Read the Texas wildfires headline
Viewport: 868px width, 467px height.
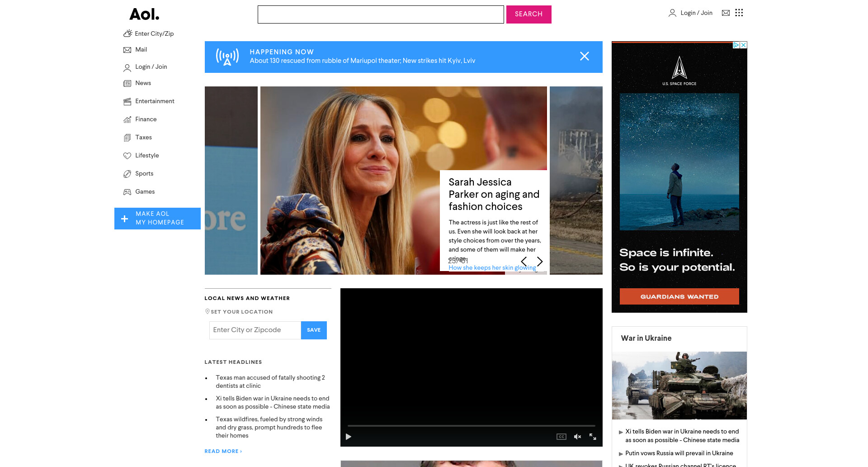pyautogui.click(x=269, y=427)
